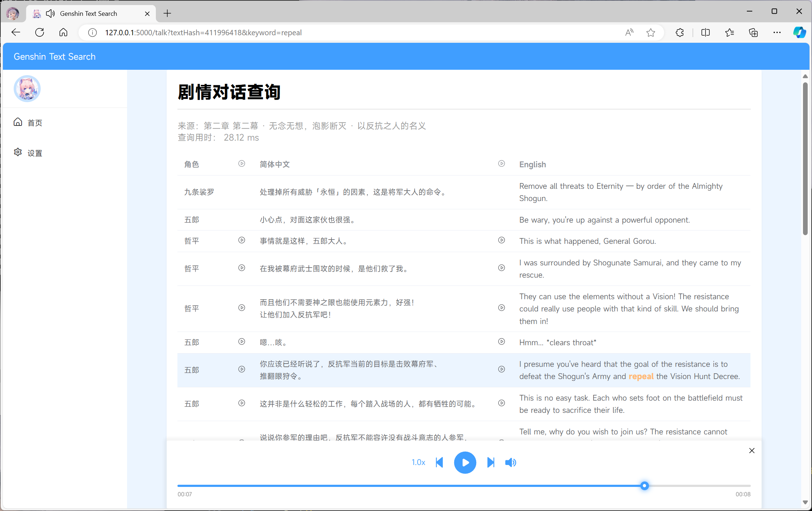
Task: Click the pink-haired avatar in the sidebar
Action: click(27, 89)
